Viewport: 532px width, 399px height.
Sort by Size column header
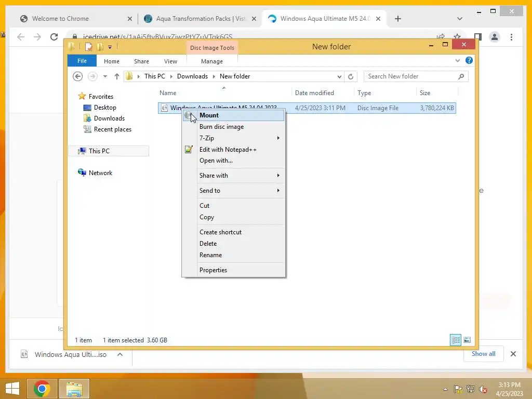tap(425, 93)
